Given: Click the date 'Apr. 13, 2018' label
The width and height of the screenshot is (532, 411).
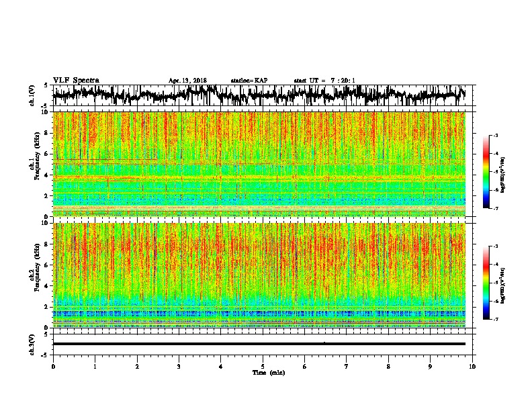Looking at the screenshot, I should pyautogui.click(x=187, y=81).
